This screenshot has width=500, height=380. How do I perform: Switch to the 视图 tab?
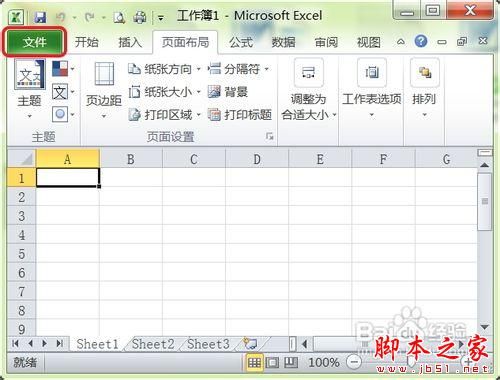tap(369, 42)
